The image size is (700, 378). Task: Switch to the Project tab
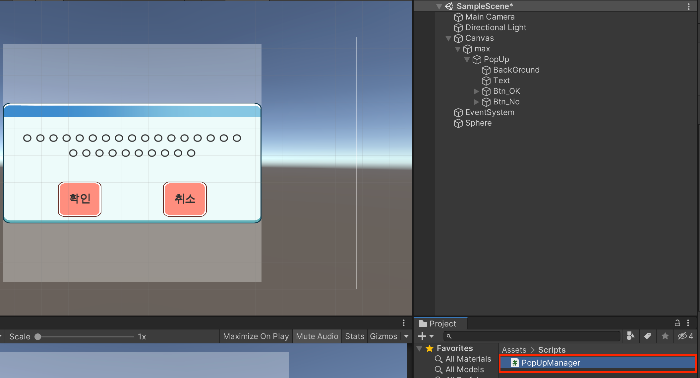[x=441, y=324]
